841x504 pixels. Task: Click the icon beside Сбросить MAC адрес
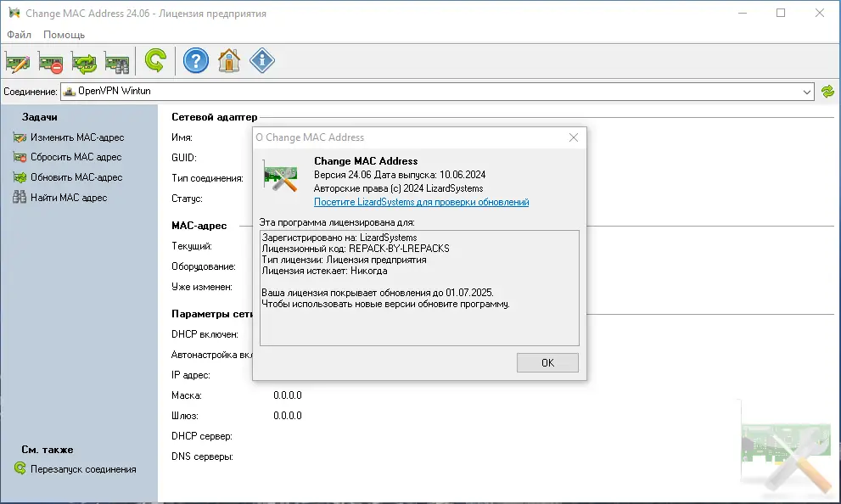20,157
